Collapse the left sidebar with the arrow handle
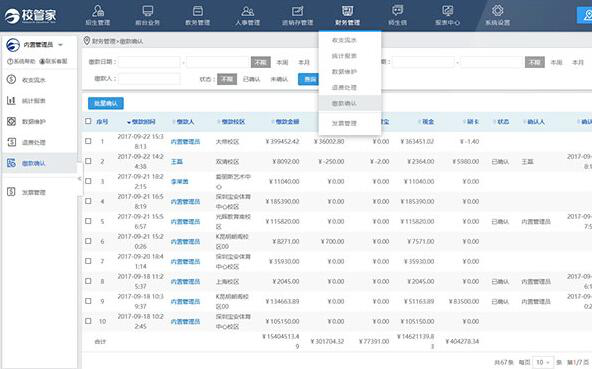 tap(80, 179)
